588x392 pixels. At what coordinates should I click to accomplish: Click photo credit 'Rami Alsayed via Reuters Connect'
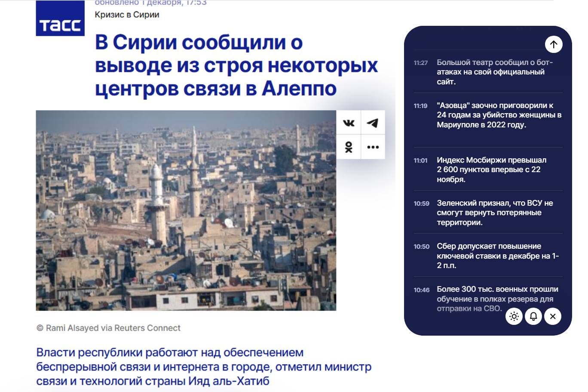click(108, 328)
